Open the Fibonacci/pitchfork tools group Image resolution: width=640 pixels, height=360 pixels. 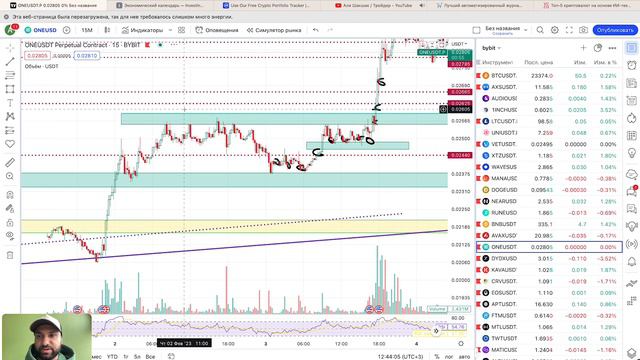(10, 76)
